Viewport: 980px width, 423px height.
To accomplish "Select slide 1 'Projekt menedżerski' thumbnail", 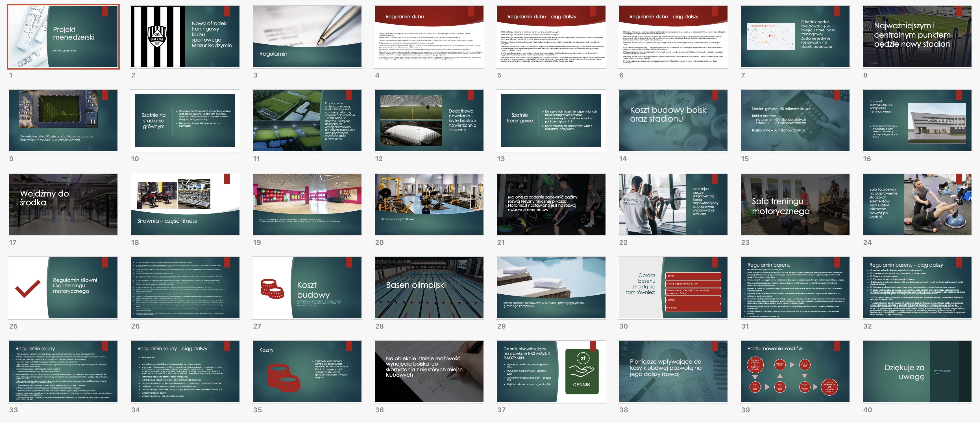I will click(x=63, y=37).
